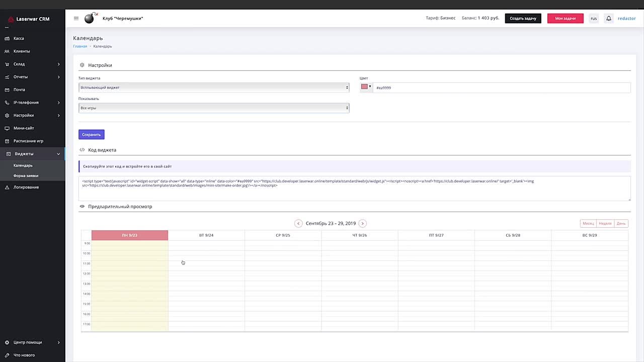The height and width of the screenshot is (362, 644).
Task: Click the СБ 9/28 column header
Action: coord(513,235)
